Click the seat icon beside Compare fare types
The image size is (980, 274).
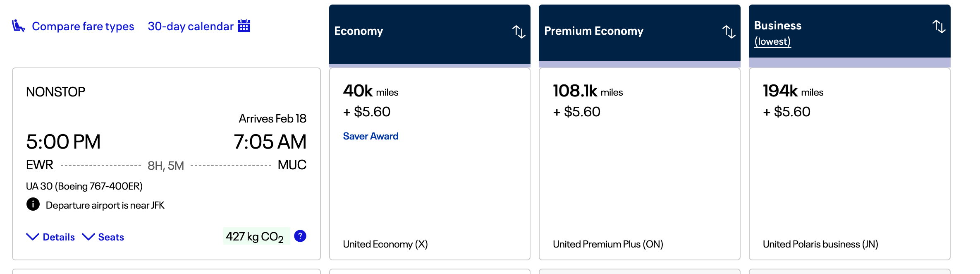[18, 26]
